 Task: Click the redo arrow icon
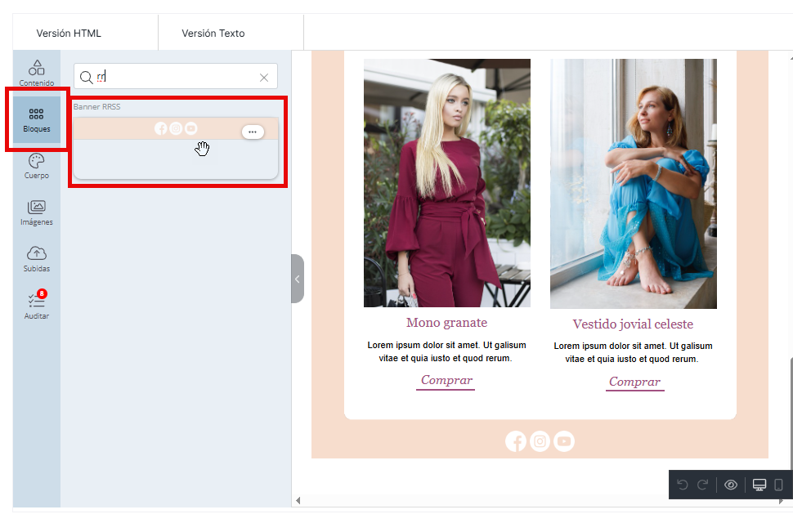702,485
